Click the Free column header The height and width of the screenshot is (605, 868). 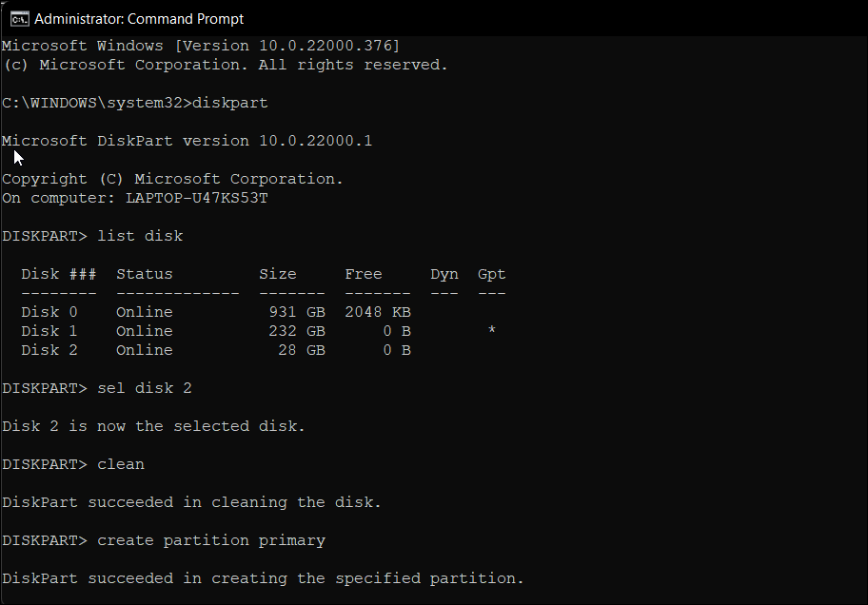click(364, 273)
